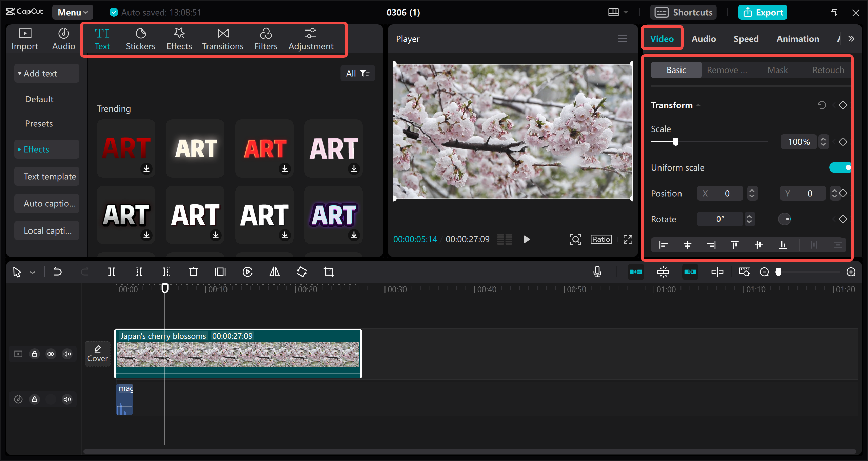Mute the audio track
868x461 pixels.
pos(67,399)
